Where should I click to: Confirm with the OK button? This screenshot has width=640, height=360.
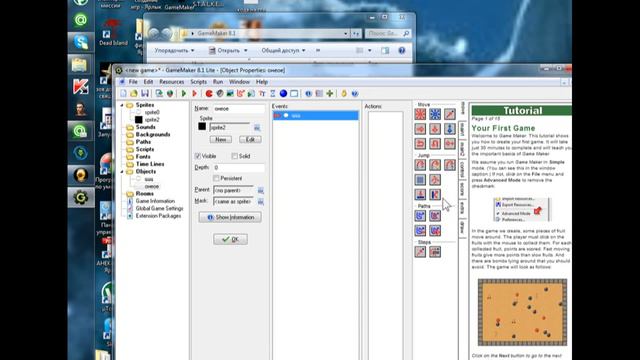tap(230, 239)
